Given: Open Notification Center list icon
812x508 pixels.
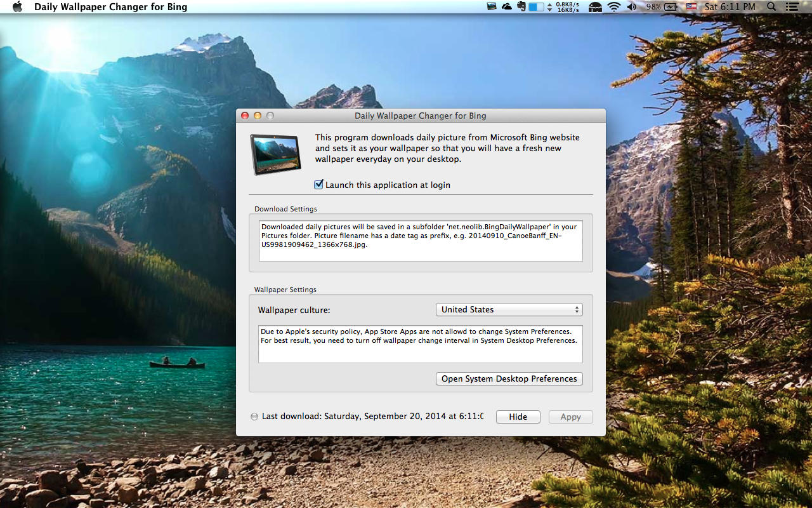Looking at the screenshot, I should tap(791, 7).
